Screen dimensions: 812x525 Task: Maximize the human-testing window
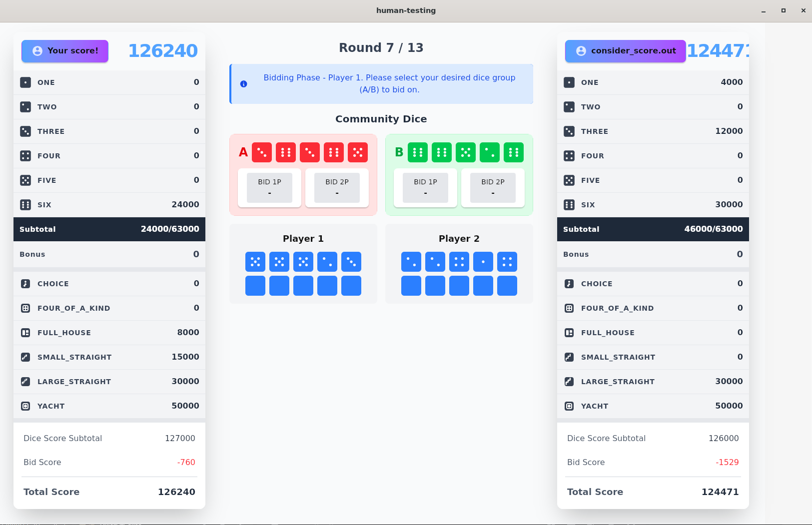784,10
